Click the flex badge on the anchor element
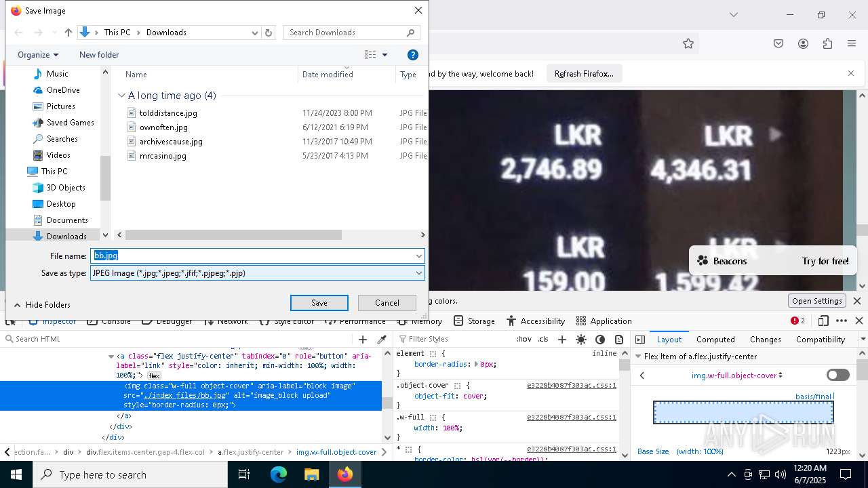Image resolution: width=868 pixels, height=488 pixels. [x=154, y=375]
